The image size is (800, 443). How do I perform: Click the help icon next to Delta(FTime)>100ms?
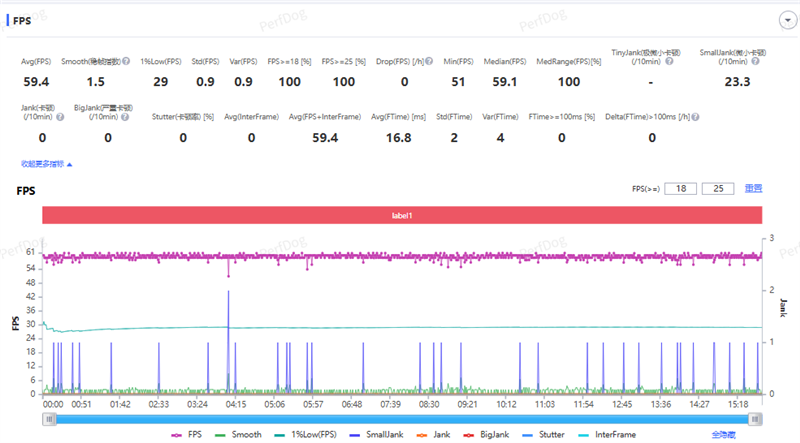click(697, 116)
